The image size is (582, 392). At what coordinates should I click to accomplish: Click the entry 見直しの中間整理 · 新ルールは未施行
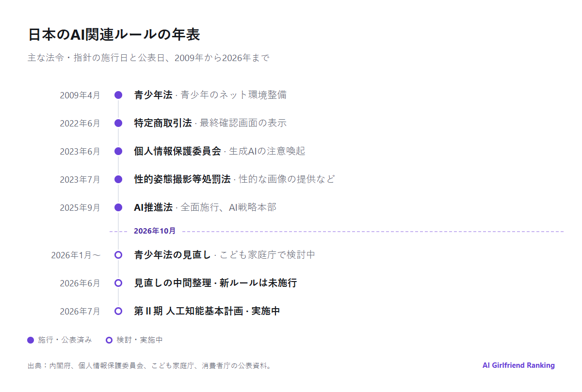pyautogui.click(x=215, y=283)
